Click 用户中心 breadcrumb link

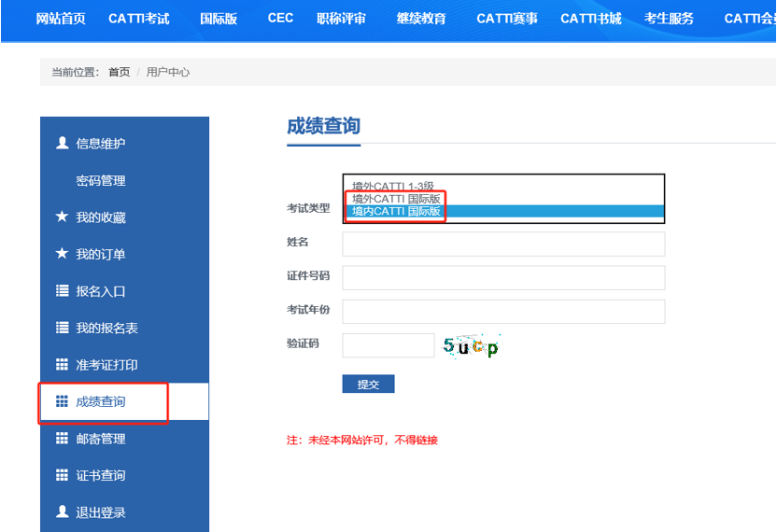pyautogui.click(x=167, y=72)
